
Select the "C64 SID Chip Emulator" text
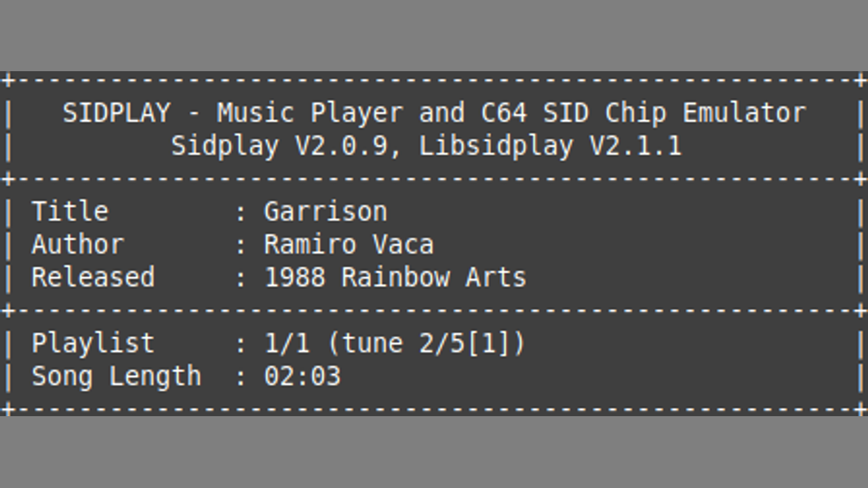click(643, 113)
